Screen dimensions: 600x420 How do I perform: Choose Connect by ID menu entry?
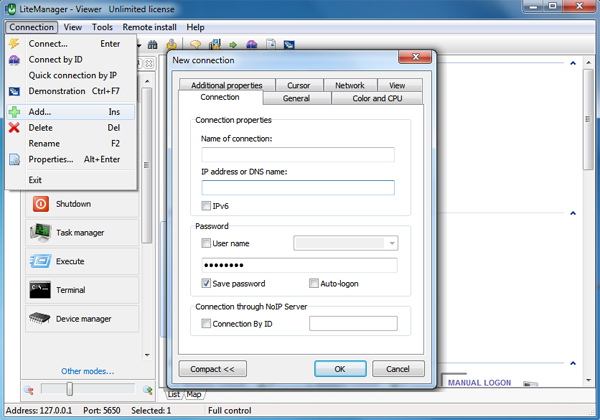coord(71,59)
